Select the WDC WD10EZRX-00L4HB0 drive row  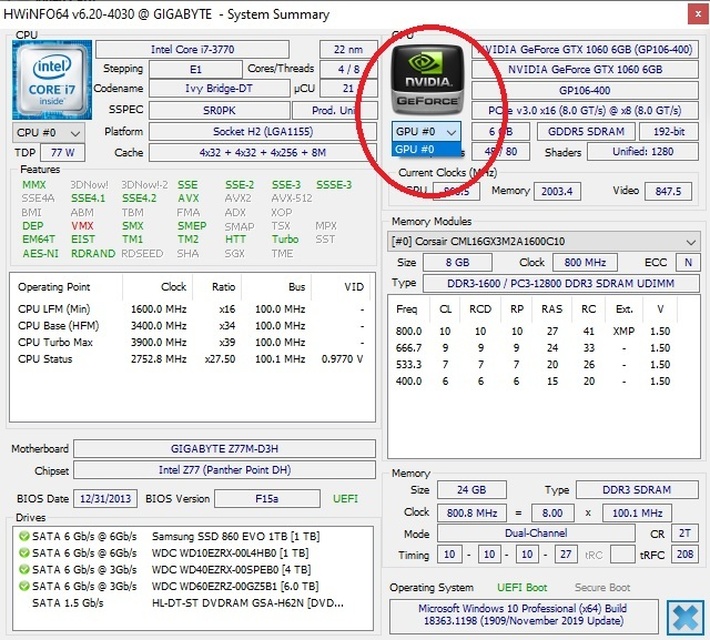[193, 553]
